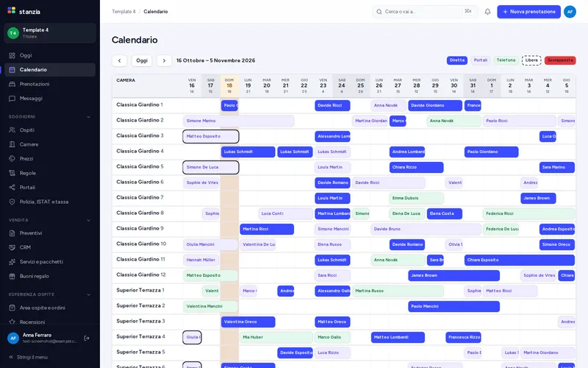Open the Oggi sidebar icon
588x368 pixels.
[x=12, y=55]
